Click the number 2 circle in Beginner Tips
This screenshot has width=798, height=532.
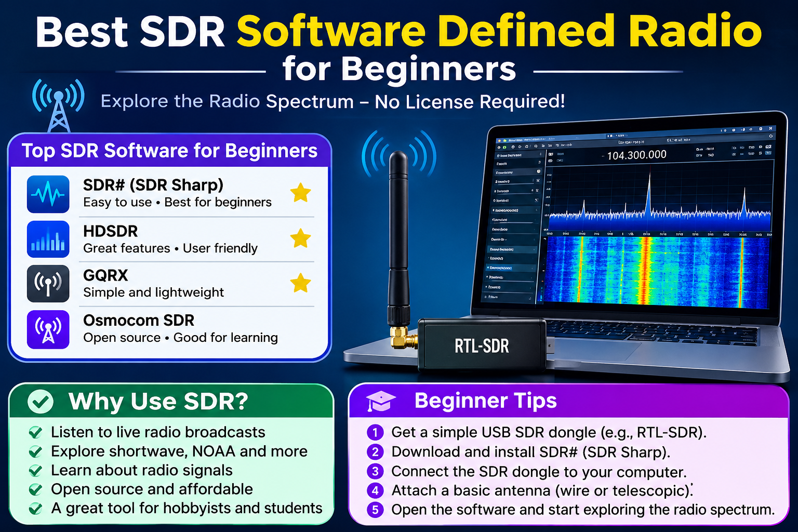coord(375,452)
